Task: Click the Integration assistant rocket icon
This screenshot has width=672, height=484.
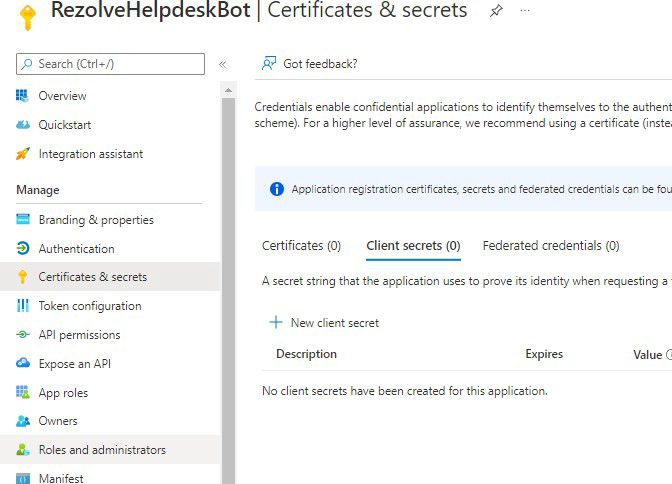Action: (23, 153)
